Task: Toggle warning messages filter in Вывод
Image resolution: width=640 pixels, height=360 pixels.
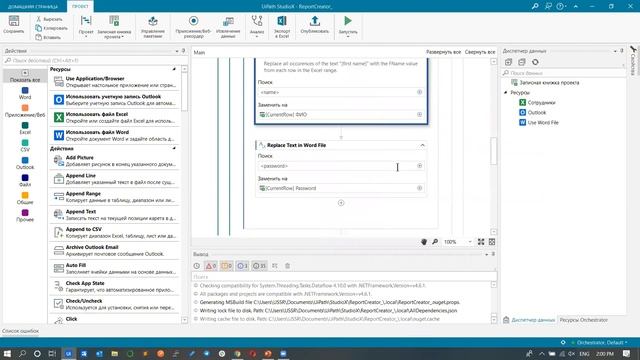Action: tap(227, 266)
